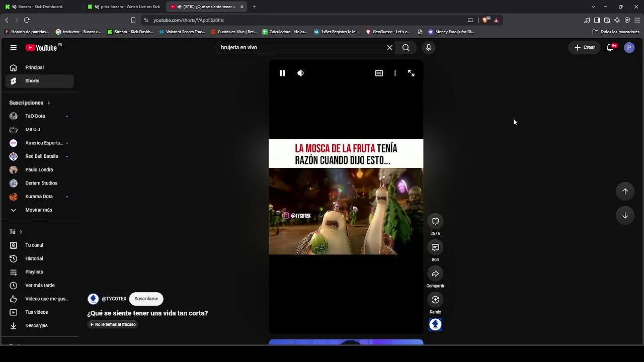Open the YouTube hamburger guide menu

click(x=14, y=48)
